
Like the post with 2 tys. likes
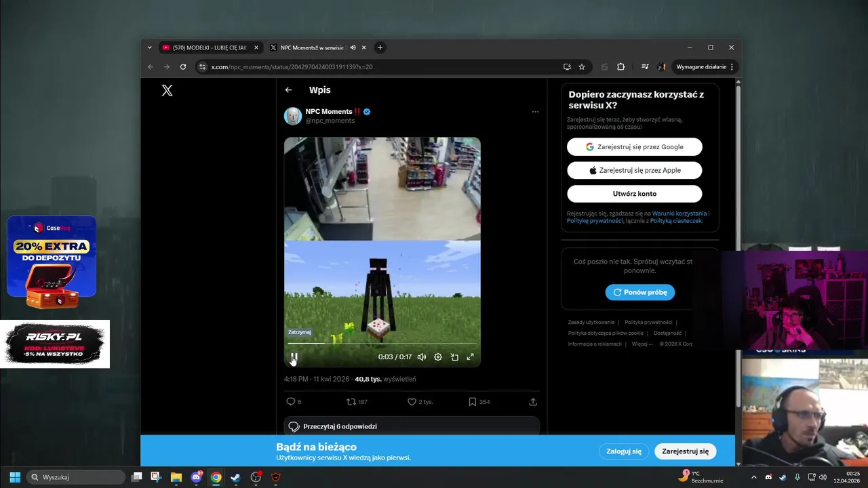click(x=420, y=402)
